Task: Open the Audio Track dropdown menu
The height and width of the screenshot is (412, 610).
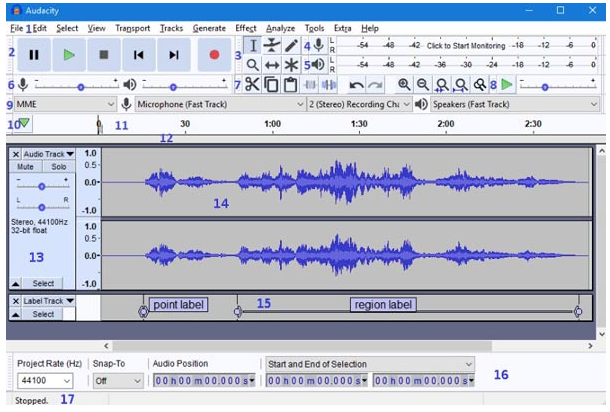Action: pos(48,154)
